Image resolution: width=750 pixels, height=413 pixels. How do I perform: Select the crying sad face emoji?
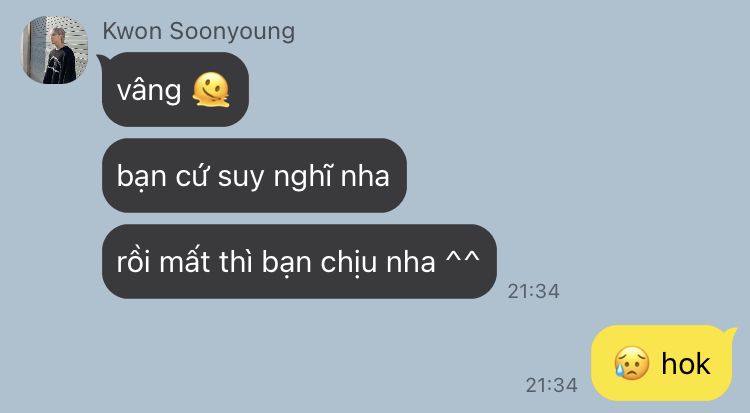tap(631, 363)
